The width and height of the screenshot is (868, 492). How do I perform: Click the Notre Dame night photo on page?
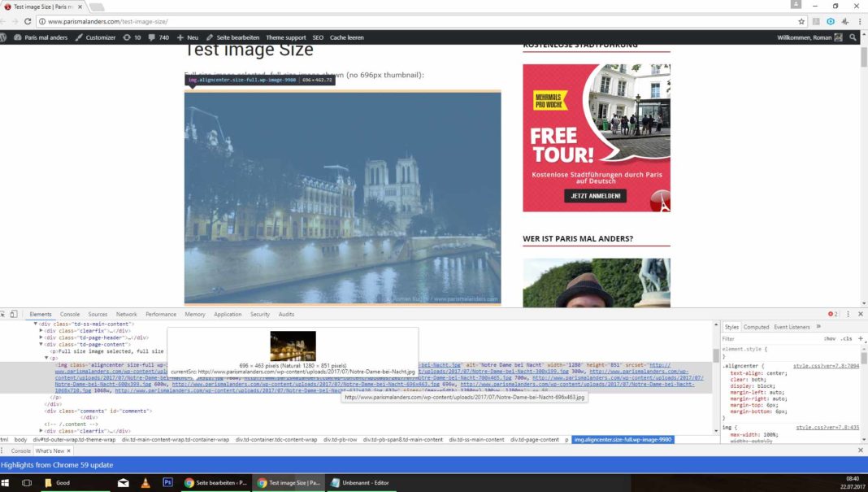tap(343, 198)
